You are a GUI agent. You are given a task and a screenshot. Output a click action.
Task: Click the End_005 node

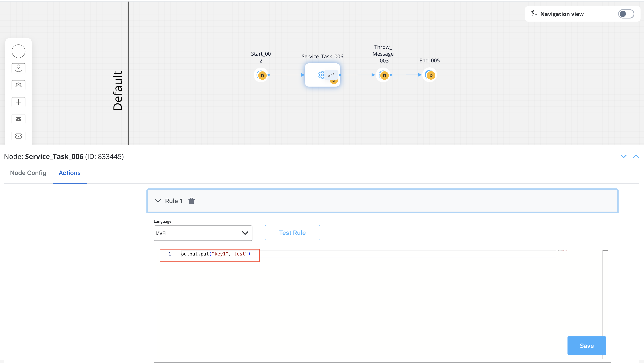430,75
